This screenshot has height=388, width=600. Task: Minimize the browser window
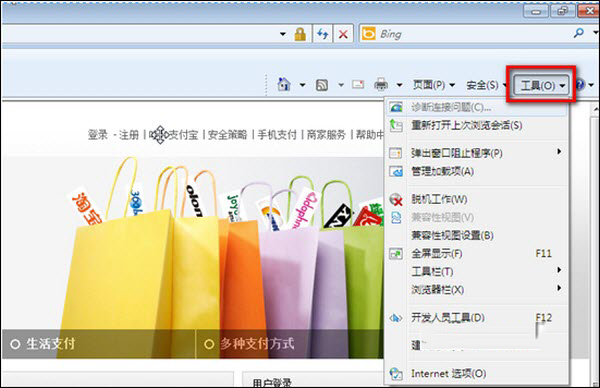tap(536, 11)
